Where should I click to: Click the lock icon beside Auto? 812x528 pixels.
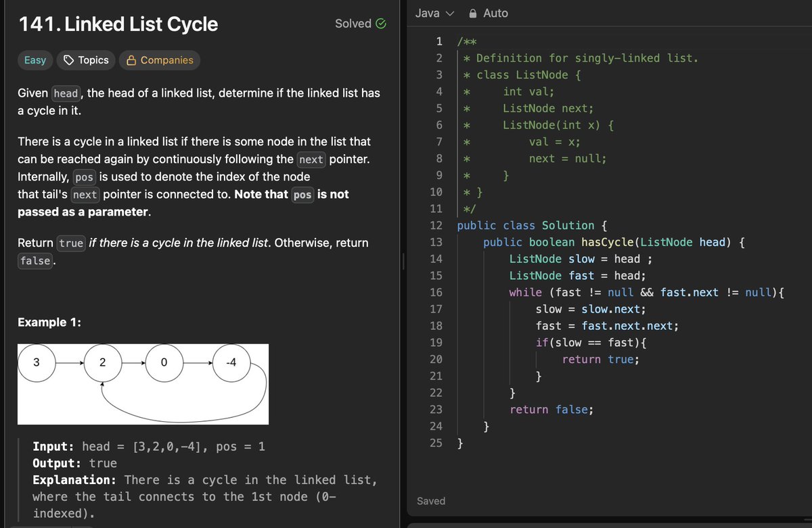coord(473,14)
